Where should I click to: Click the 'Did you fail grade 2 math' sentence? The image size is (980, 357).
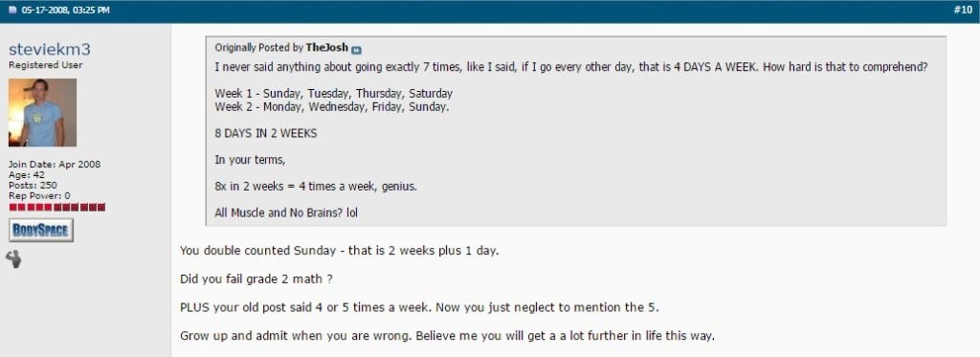click(256, 279)
